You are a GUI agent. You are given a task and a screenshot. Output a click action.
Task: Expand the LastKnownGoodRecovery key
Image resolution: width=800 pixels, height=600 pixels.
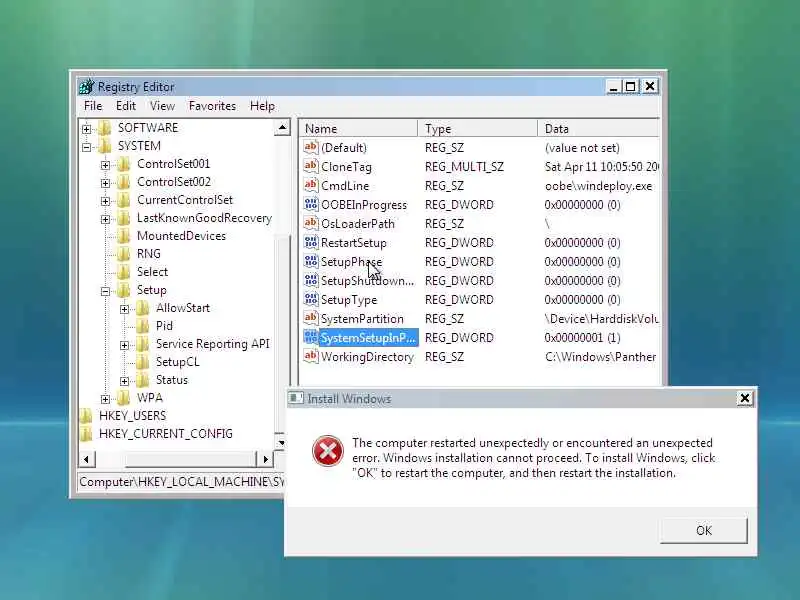tap(106, 219)
